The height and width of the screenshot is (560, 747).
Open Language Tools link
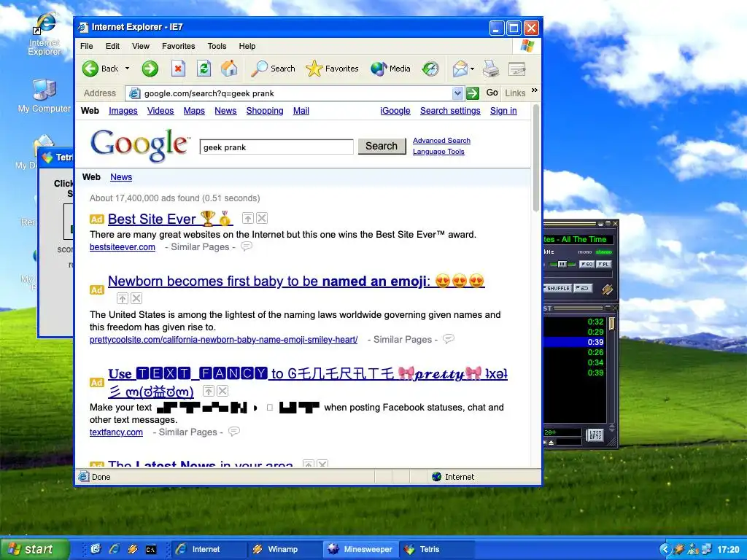[x=438, y=152]
